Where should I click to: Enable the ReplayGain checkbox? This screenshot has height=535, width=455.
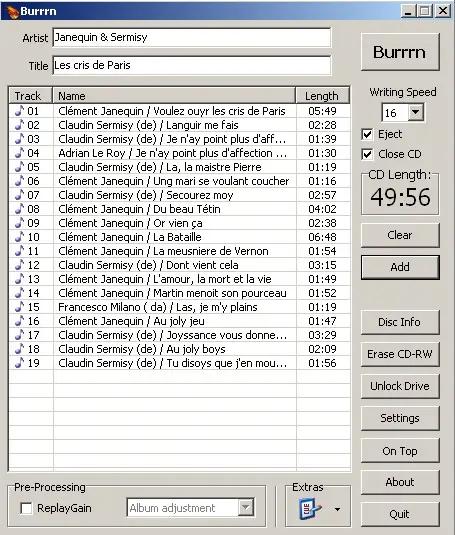(26, 508)
